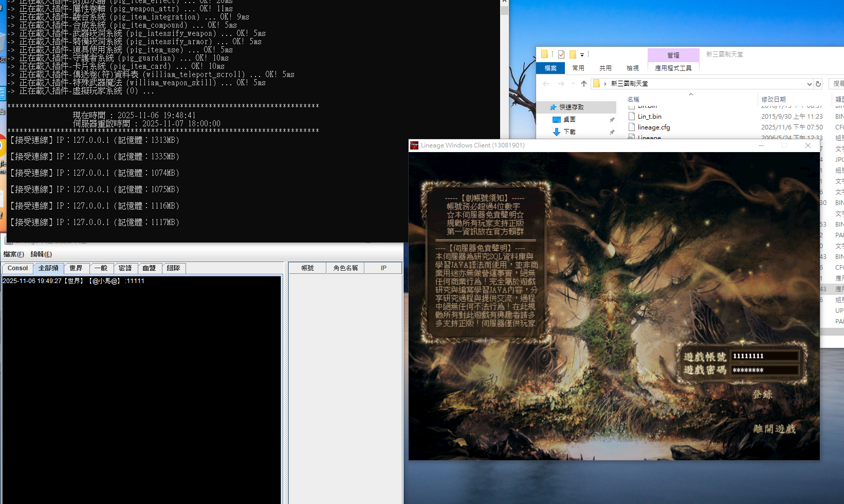
Task: Click the world chat log line from @小馬@
Action: [74, 281]
